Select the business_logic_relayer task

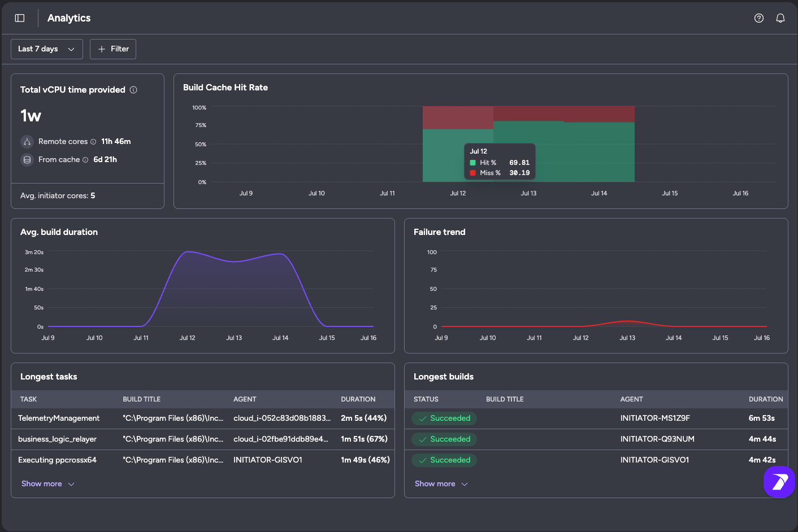(57, 439)
